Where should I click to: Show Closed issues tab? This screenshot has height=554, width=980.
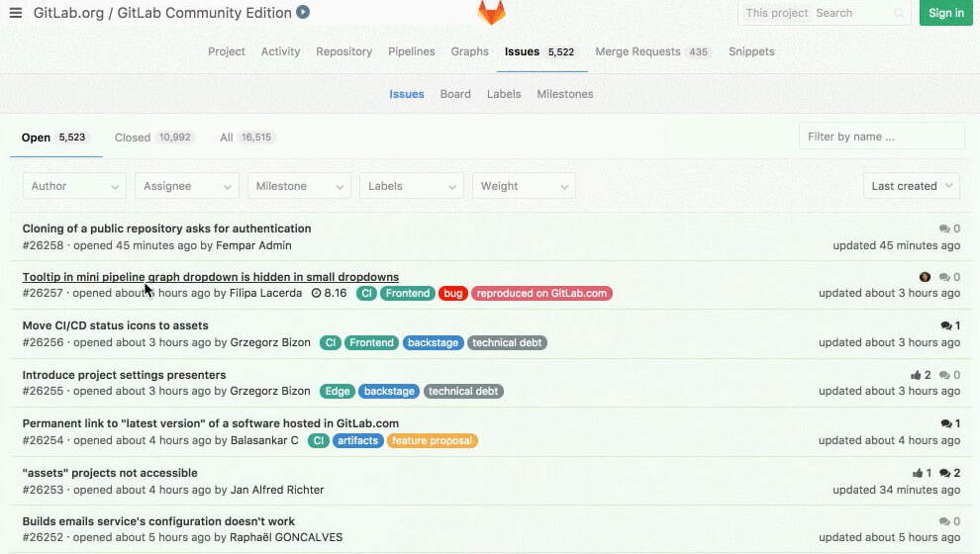click(153, 138)
